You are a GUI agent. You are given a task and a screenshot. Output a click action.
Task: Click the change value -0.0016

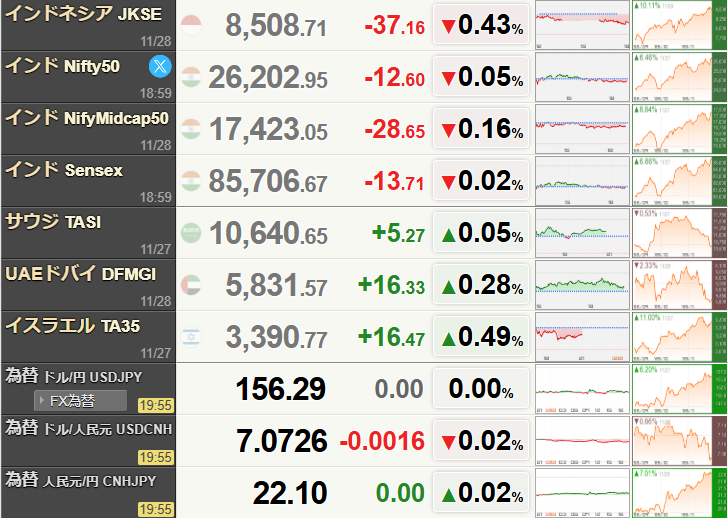(382, 441)
